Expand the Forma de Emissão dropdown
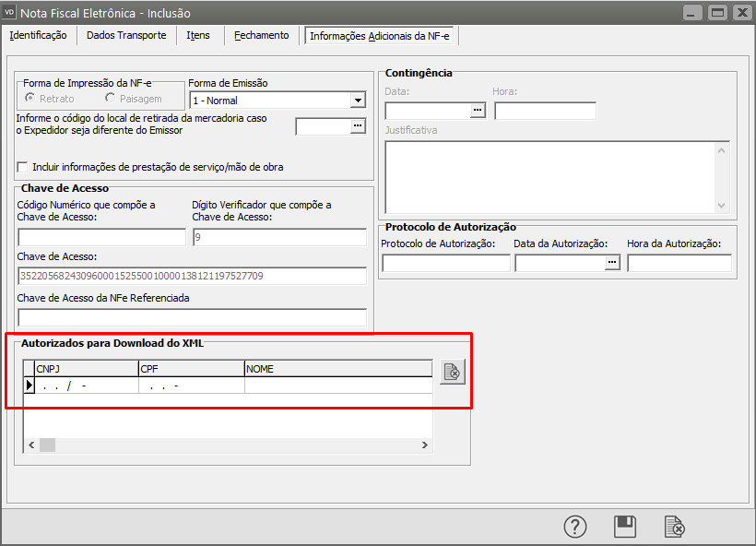This screenshot has height=546, width=756. 358,101
